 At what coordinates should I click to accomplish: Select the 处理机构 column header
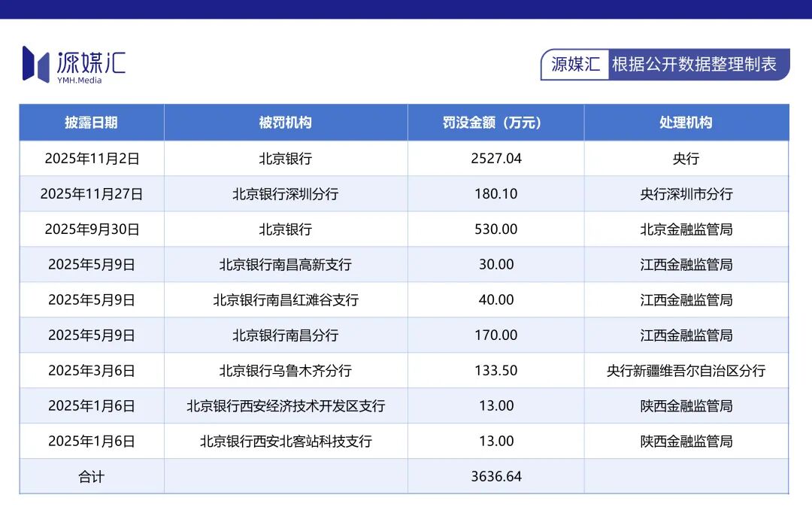tap(685, 123)
